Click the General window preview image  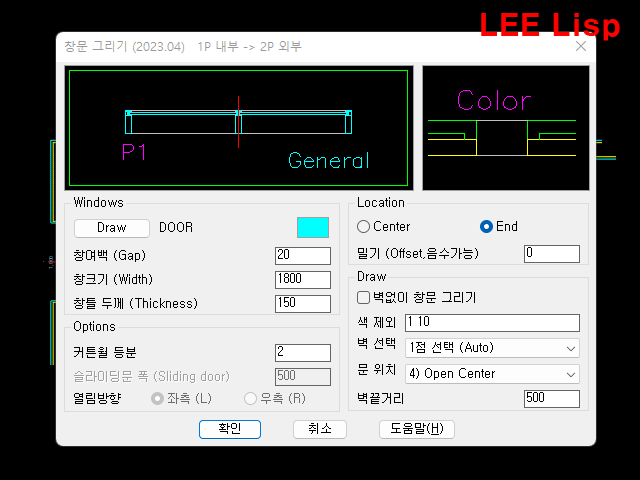(x=239, y=128)
